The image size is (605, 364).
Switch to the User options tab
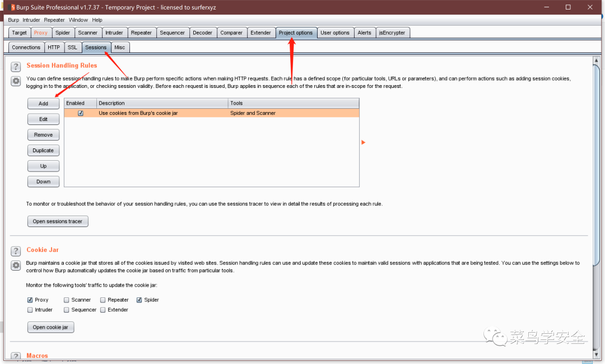pos(335,33)
